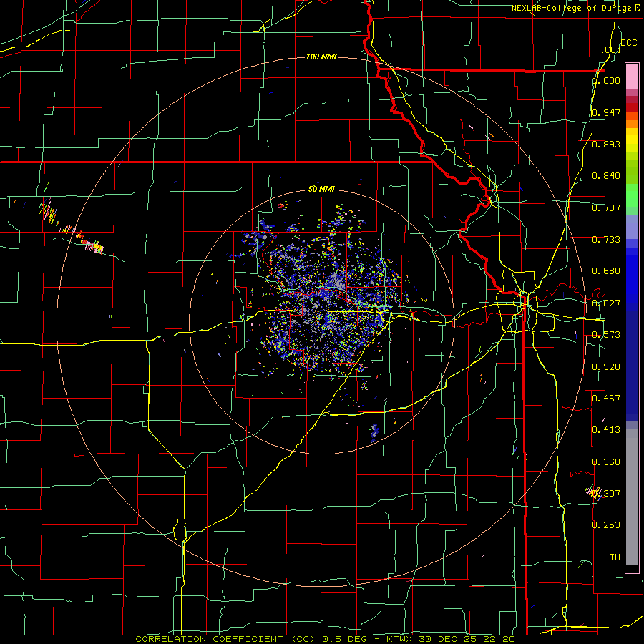Image resolution: width=644 pixels, height=644 pixels.
Task: Click the CORRELATION COEFFICIENT (CC) caption
Action: [x=225, y=639]
